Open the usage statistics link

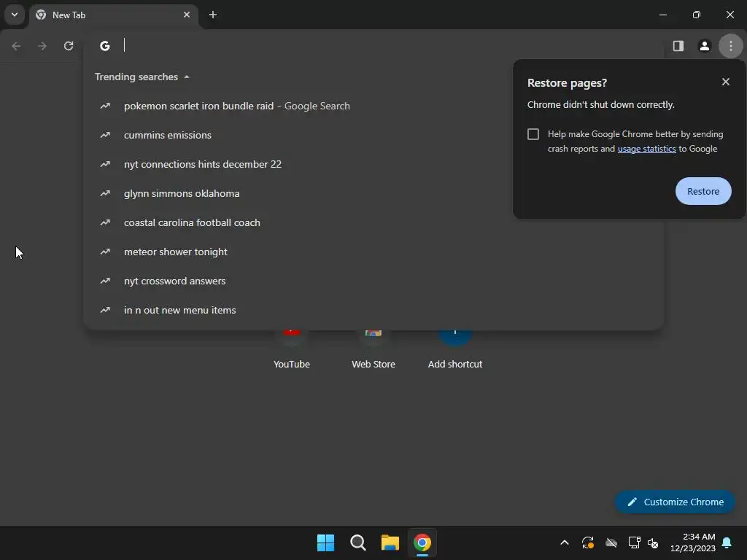click(646, 149)
